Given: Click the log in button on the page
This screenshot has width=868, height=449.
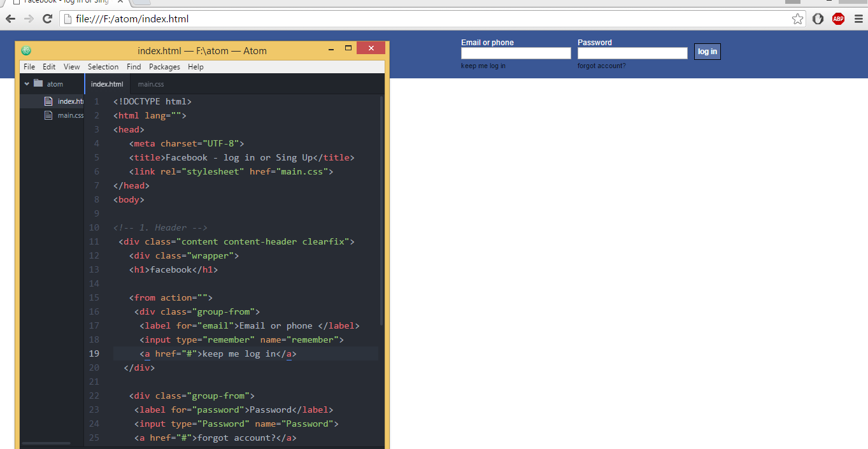Looking at the screenshot, I should (x=708, y=52).
